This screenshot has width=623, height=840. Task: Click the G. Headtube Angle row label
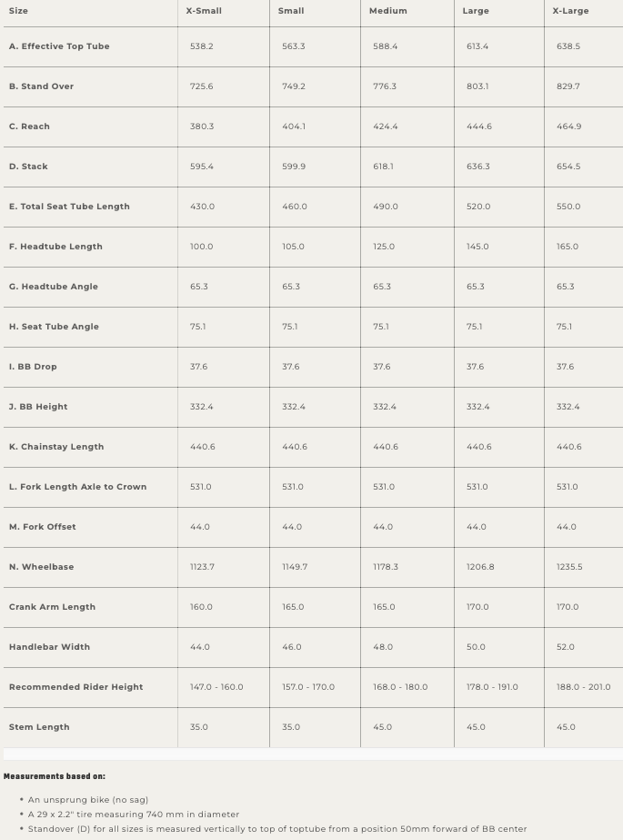54,287
